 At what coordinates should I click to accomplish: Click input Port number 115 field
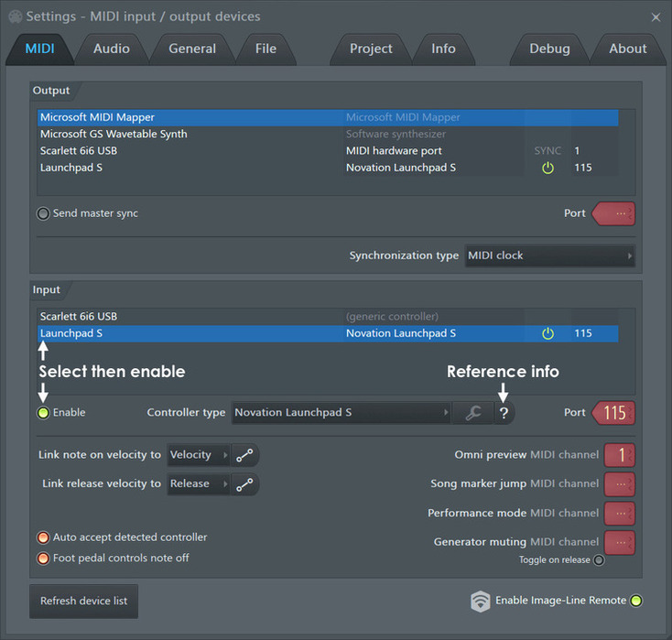613,413
